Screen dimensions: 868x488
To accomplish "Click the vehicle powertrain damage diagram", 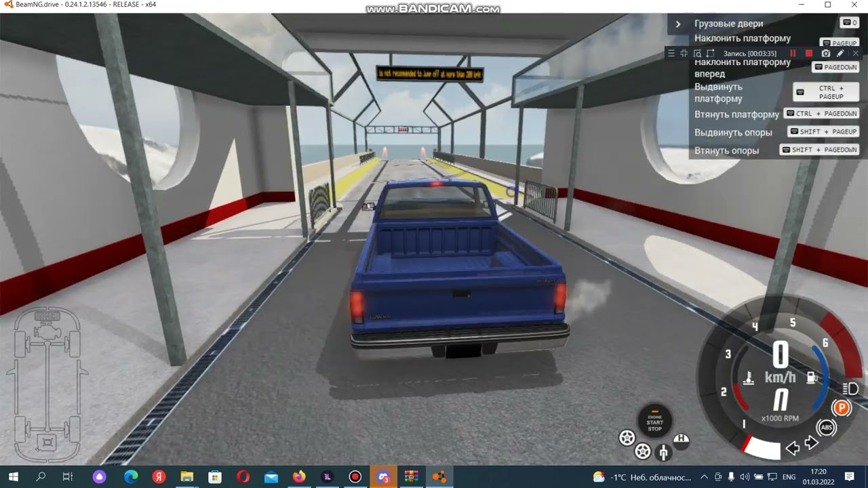I will [47, 384].
